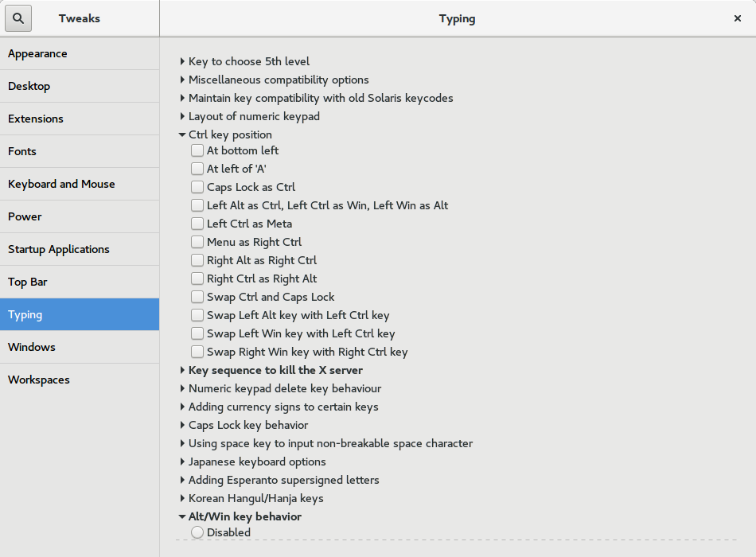Select Workspaces in the sidebar
756x557 pixels.
pyautogui.click(x=39, y=380)
